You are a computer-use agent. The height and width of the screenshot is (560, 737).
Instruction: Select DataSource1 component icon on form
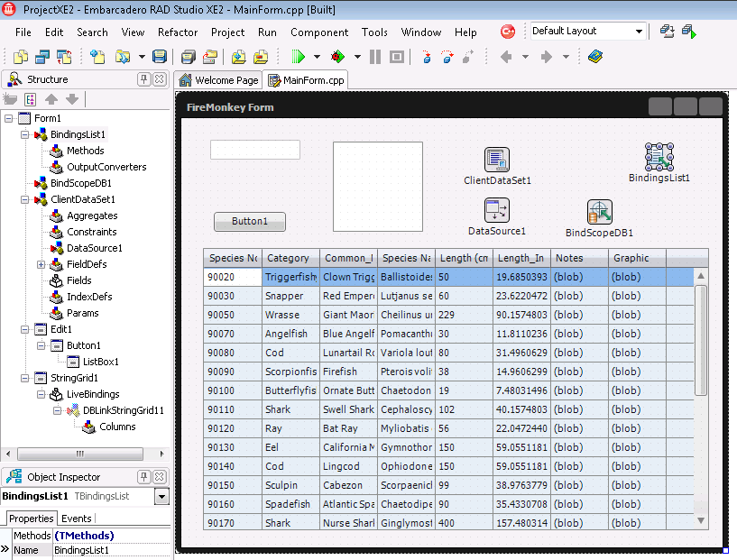tap(497, 210)
